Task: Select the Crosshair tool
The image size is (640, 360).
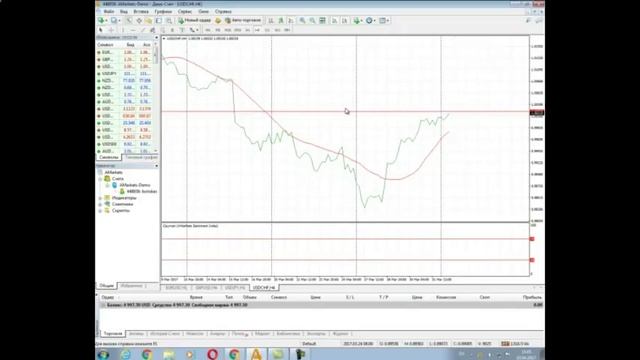Action: [111, 30]
